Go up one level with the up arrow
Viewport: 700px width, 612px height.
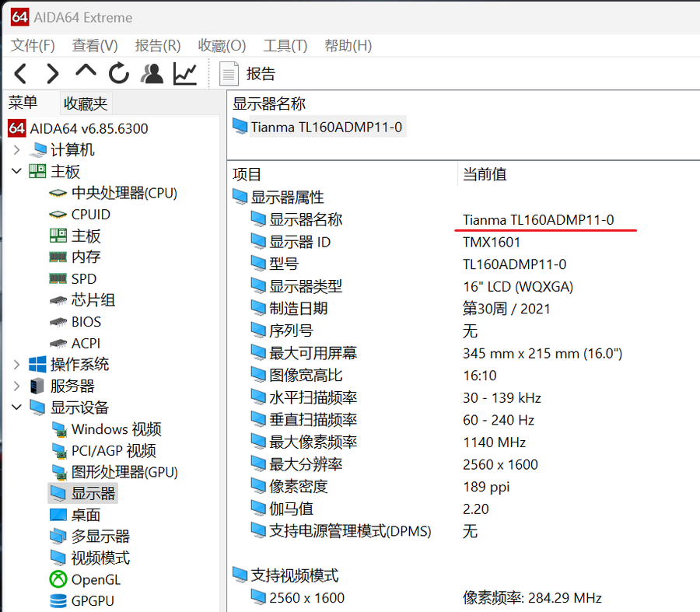click(86, 72)
